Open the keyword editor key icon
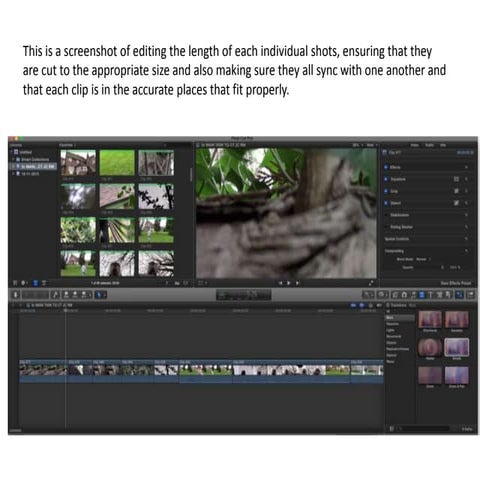480x480 pixels. (56, 295)
